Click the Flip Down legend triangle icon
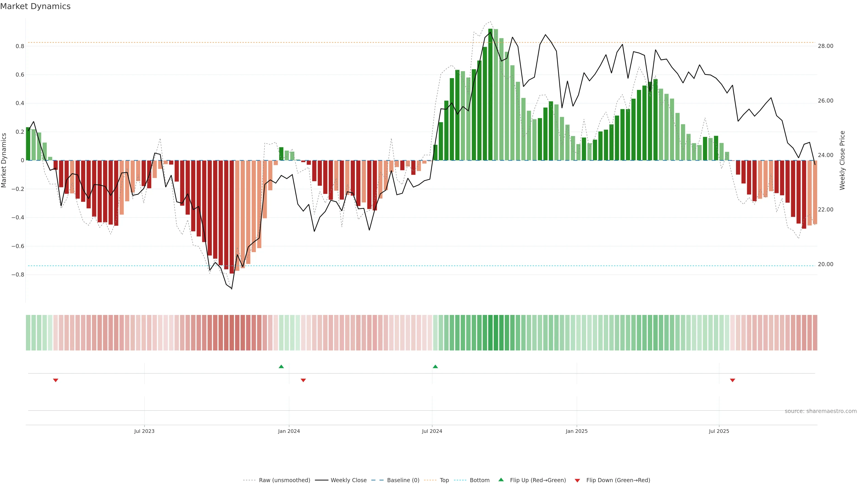The image size is (868, 488). click(x=577, y=480)
